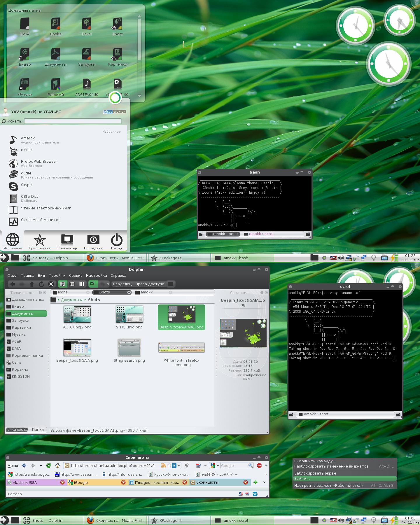Open the Adblock Plus ABP icon

point(259,466)
